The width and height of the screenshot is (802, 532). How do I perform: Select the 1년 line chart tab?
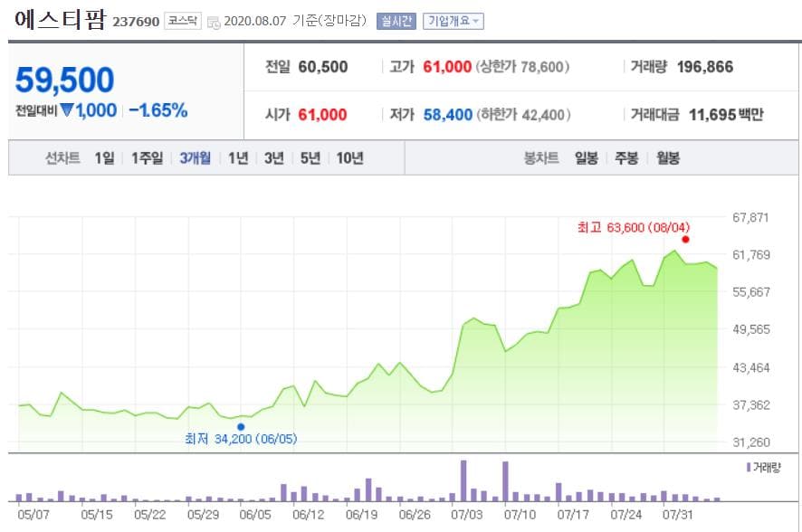238,158
